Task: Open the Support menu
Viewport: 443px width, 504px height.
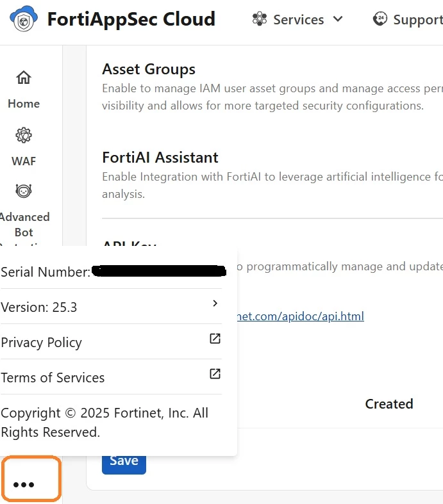Action: pyautogui.click(x=408, y=20)
